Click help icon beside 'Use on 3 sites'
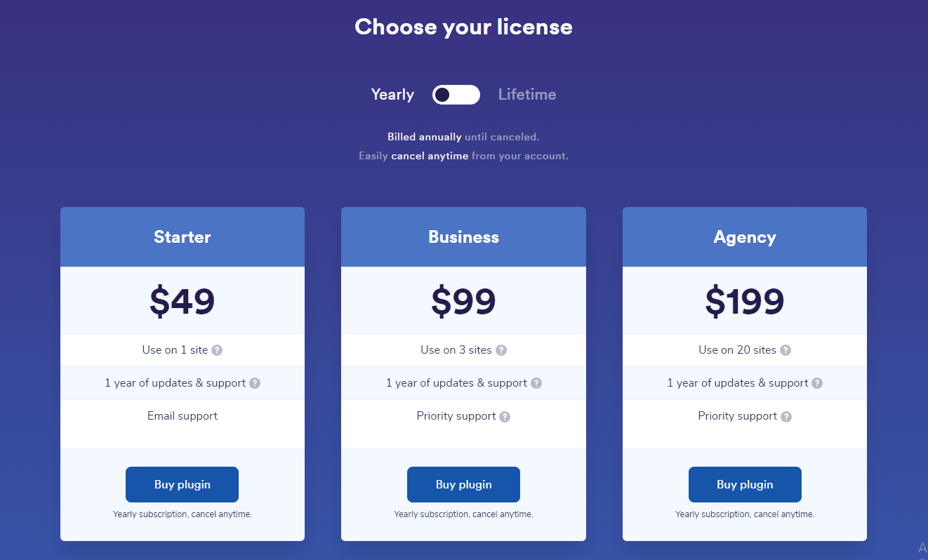 pyautogui.click(x=501, y=350)
